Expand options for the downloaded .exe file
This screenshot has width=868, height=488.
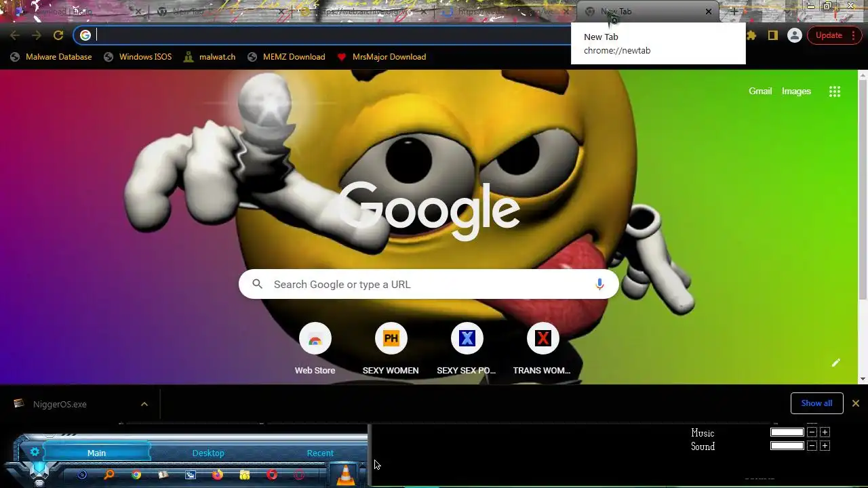(144, 404)
